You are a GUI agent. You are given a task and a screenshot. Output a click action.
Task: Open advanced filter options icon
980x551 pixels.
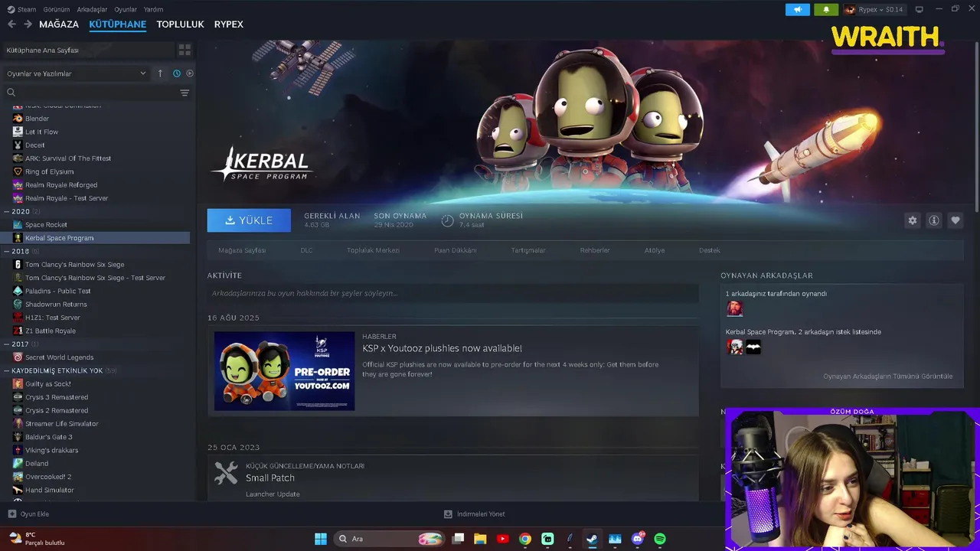tap(185, 93)
